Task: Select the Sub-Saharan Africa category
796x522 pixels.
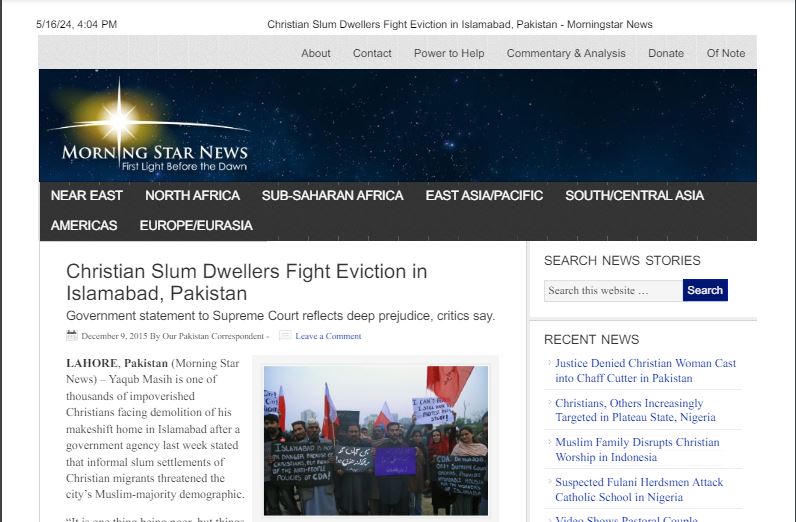Action: 333,195
